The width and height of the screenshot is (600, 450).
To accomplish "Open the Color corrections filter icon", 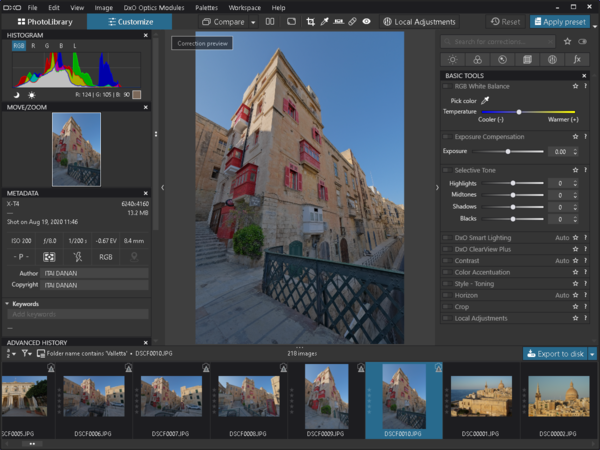I will (477, 59).
